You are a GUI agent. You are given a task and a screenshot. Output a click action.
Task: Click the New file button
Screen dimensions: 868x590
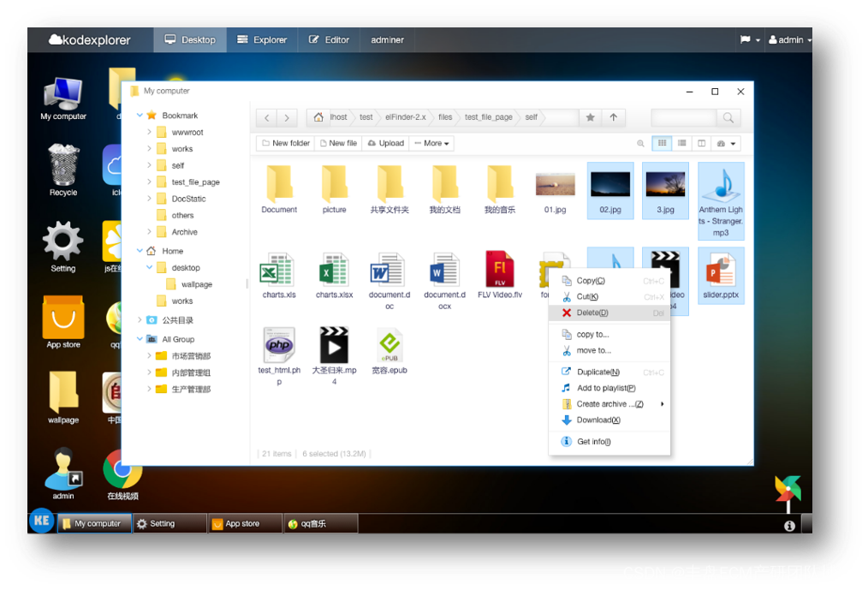(x=338, y=144)
